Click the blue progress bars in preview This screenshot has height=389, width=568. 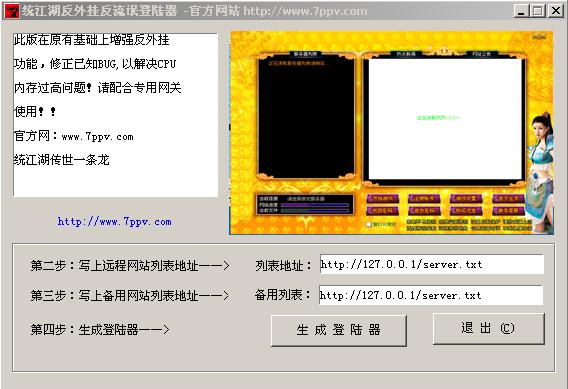(x=314, y=208)
